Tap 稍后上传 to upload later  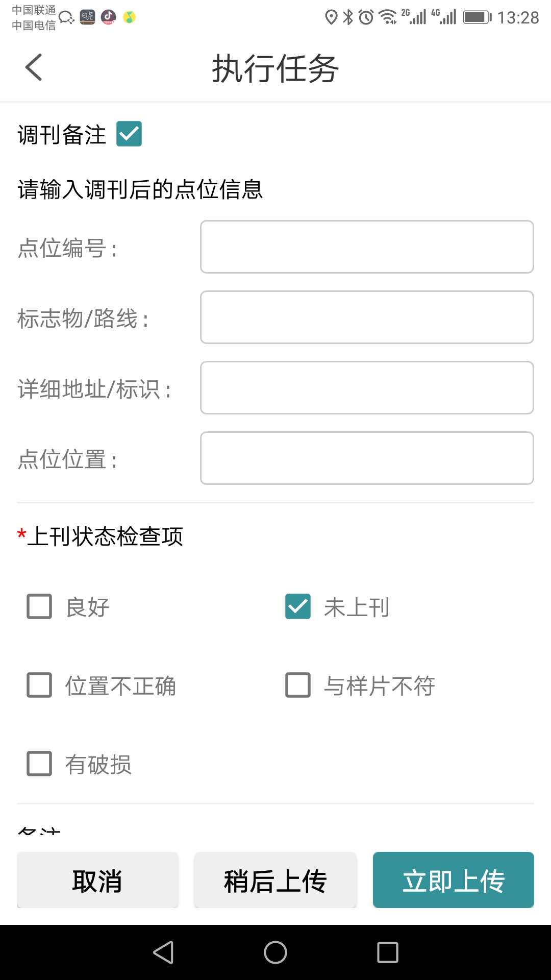coord(275,880)
